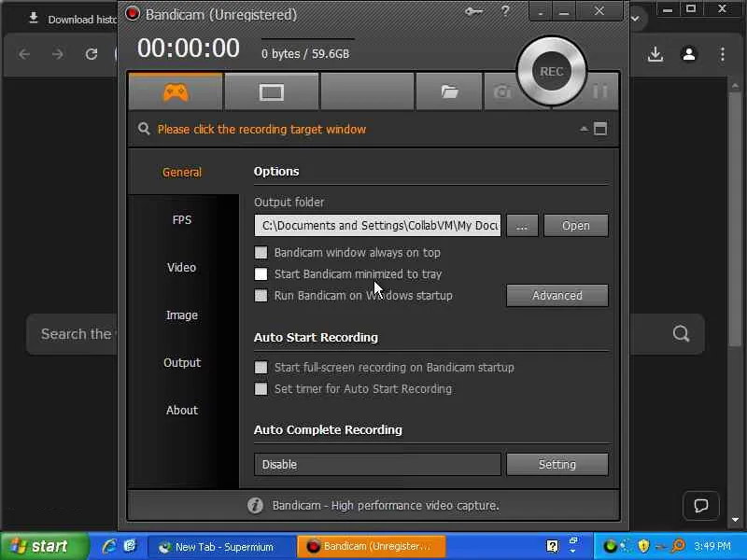Go forward in the Supermium browser
This screenshot has width=747, height=560.
point(58,54)
